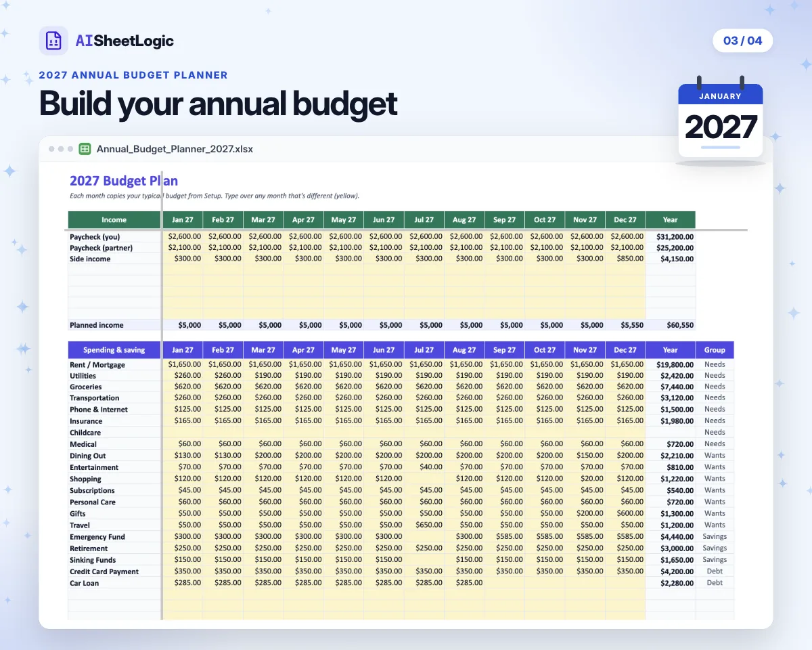The width and height of the screenshot is (812, 650).
Task: Select the Savings group cell for Retirement
Action: [x=715, y=548]
